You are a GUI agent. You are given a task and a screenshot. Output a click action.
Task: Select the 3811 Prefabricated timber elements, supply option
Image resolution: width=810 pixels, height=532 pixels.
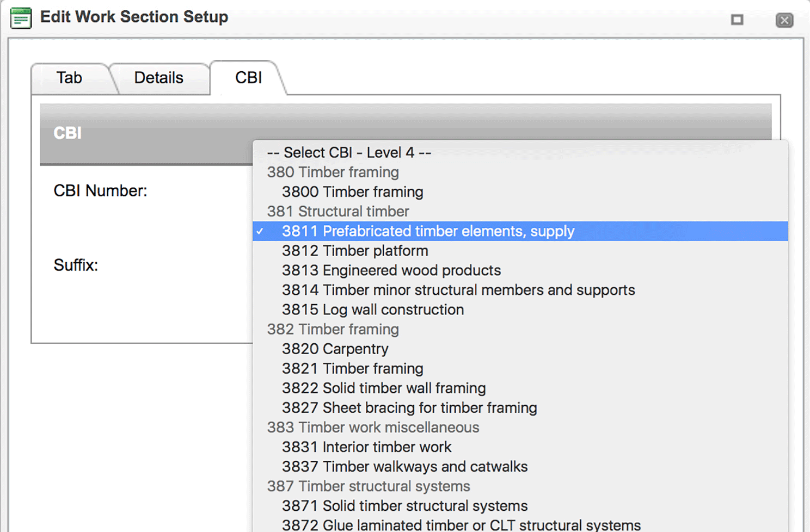point(428,231)
